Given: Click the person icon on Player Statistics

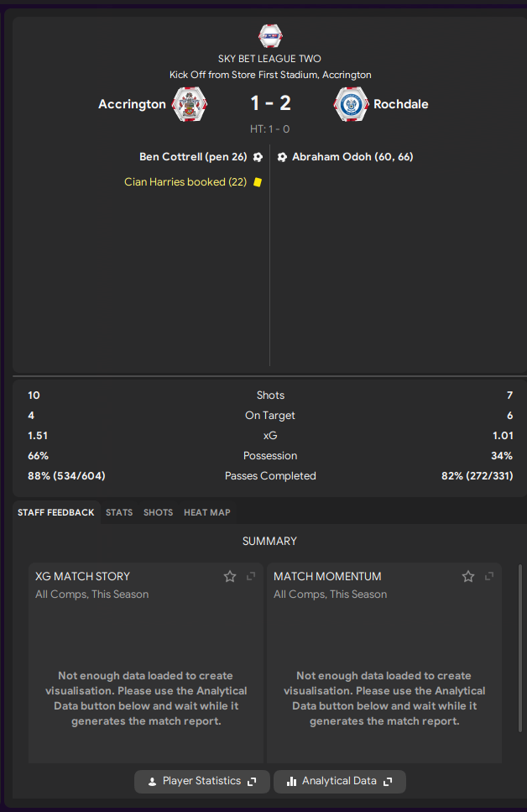Looking at the screenshot, I should pyautogui.click(x=152, y=782).
